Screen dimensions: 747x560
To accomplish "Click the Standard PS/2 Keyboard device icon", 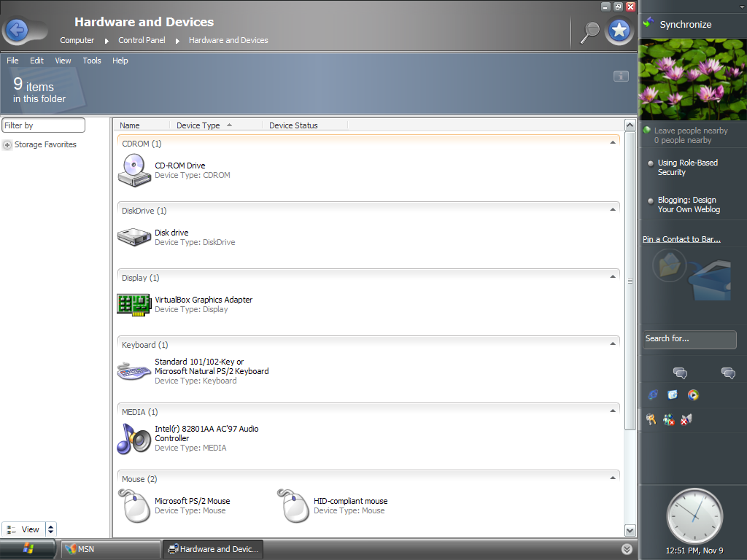I will (133, 371).
